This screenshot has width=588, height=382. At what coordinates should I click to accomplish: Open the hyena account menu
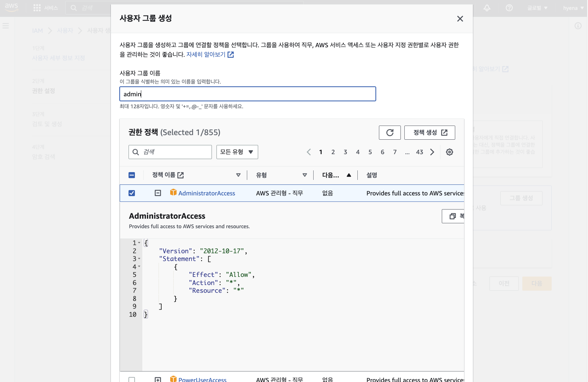pos(574,8)
